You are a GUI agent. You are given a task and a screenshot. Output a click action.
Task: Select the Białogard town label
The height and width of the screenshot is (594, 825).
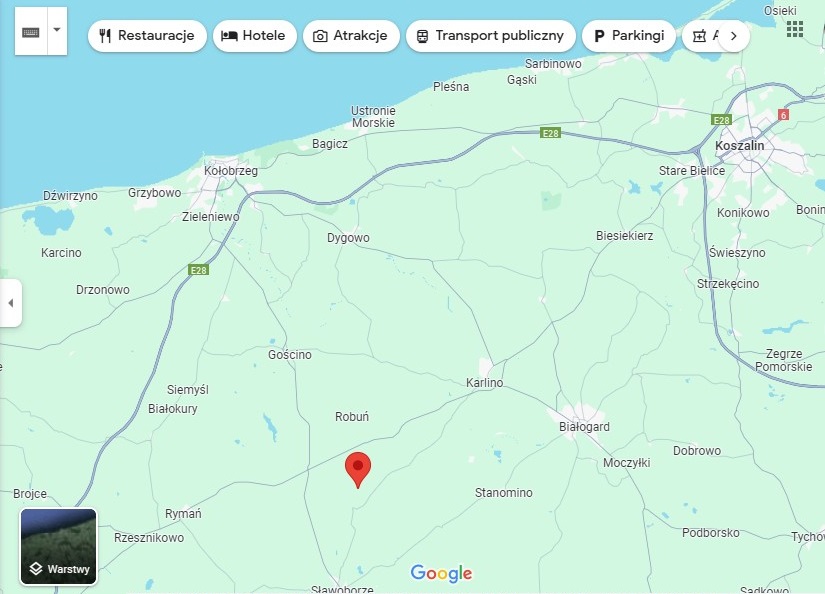(584, 427)
